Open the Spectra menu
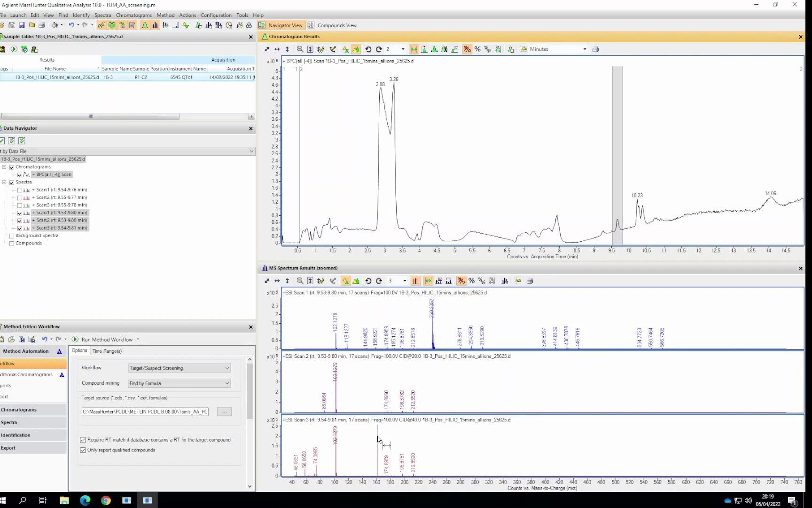Image resolution: width=812 pixels, height=508 pixels. 102,15
